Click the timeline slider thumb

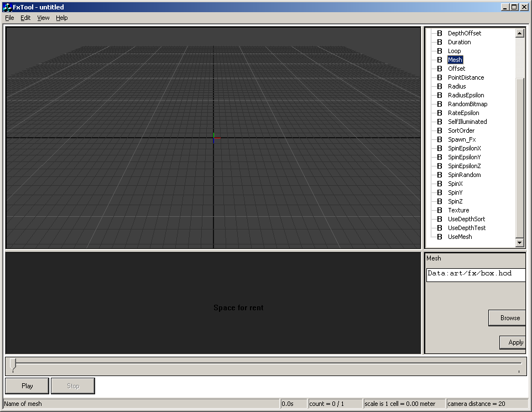click(x=13, y=364)
